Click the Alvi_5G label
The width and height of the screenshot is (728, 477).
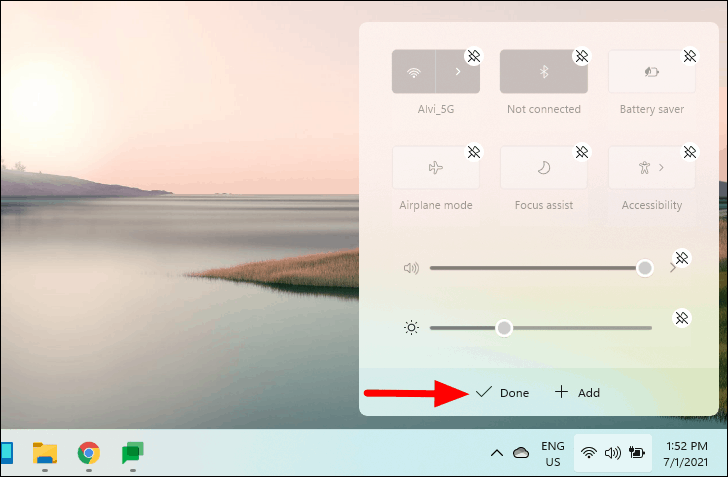pyautogui.click(x=436, y=109)
